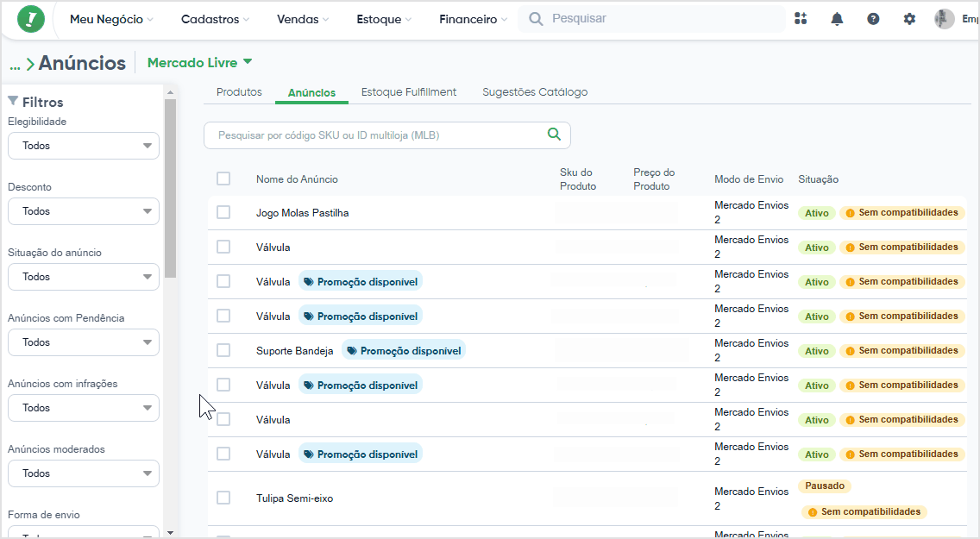Click the Jogo Molas Pastilha listing name

pos(303,213)
